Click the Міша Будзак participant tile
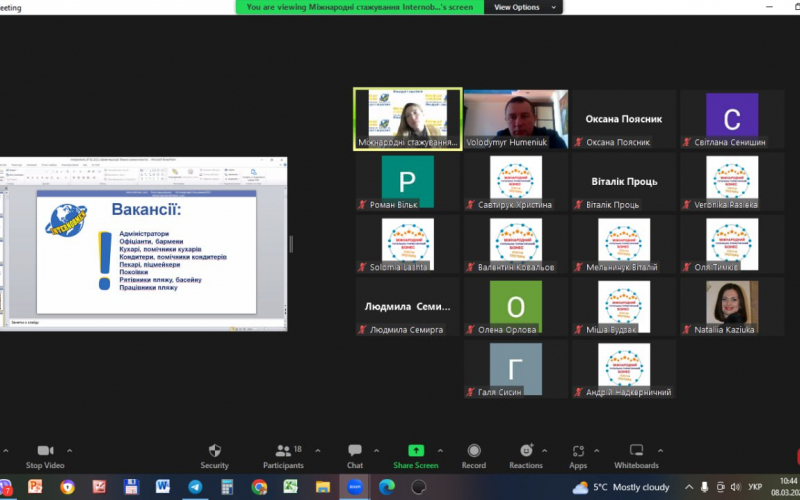This screenshot has width=800, height=500. click(x=624, y=307)
